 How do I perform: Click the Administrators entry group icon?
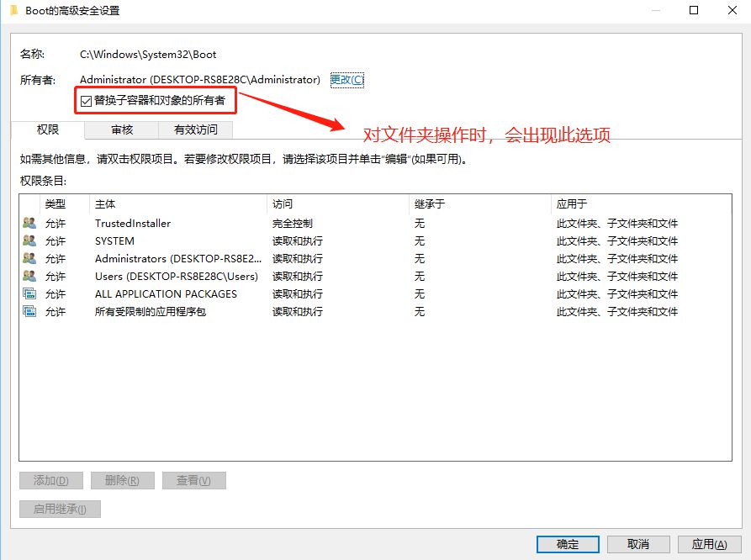click(x=29, y=259)
